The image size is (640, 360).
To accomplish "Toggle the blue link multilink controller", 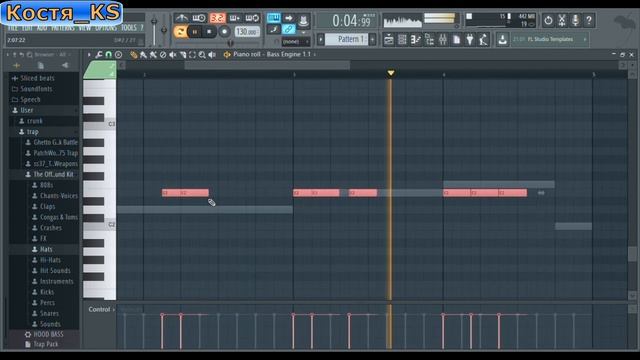I will pos(289,29).
